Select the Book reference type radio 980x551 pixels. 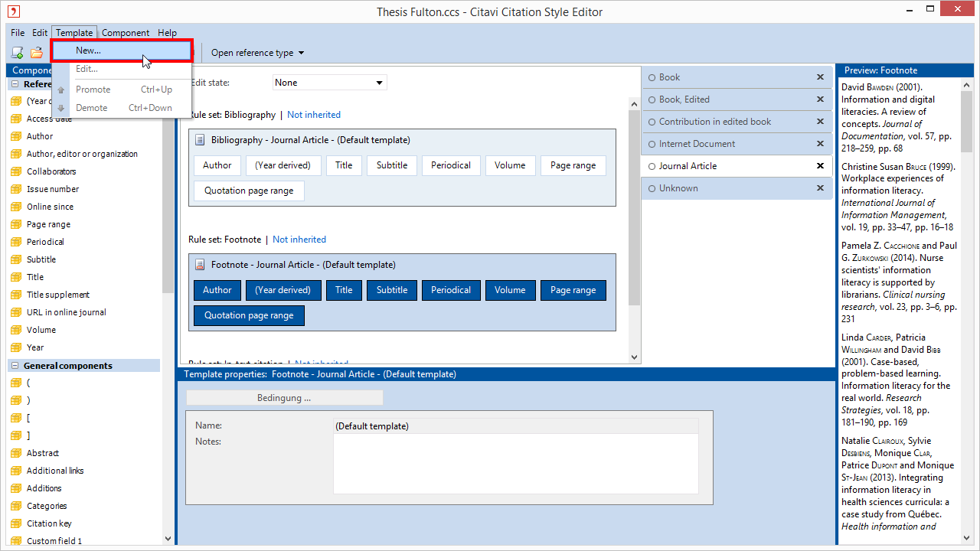point(652,77)
